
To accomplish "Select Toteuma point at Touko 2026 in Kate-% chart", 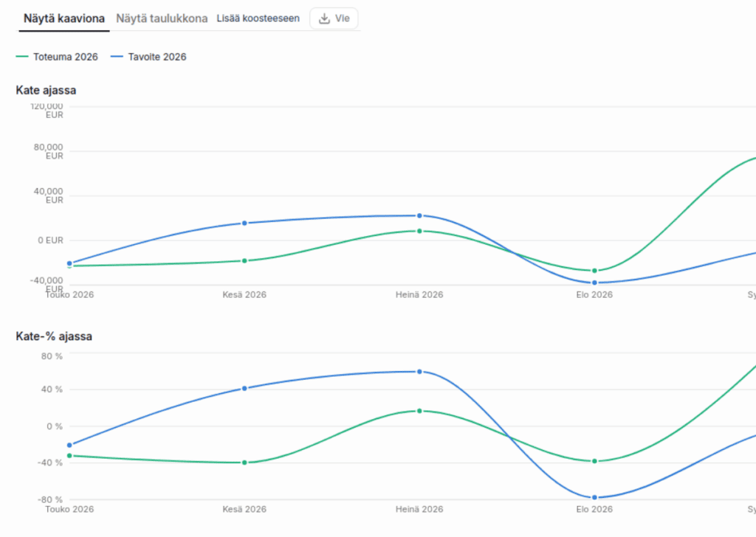I will tap(69, 456).
